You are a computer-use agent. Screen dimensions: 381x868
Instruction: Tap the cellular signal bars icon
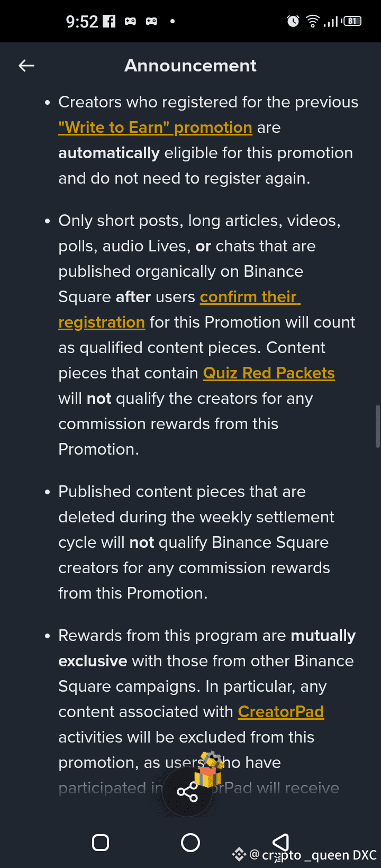(x=331, y=22)
